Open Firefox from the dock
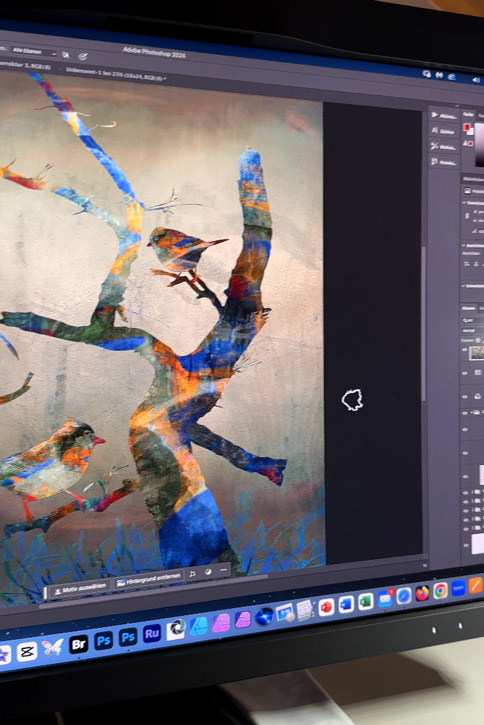The height and width of the screenshot is (725, 484). [x=422, y=593]
